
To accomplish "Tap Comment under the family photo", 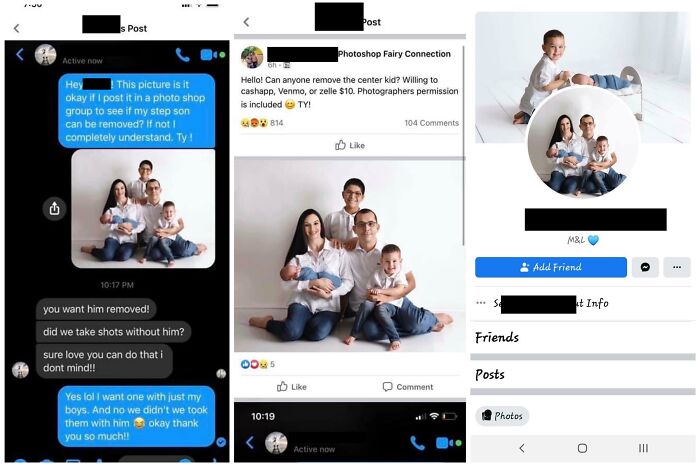I will pyautogui.click(x=408, y=387).
